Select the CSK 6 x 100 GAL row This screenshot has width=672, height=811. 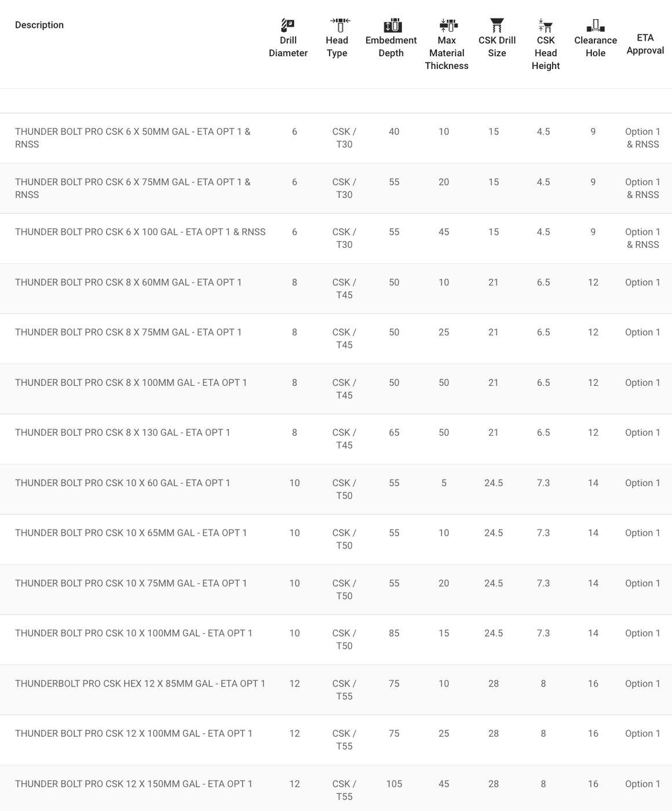click(x=140, y=232)
